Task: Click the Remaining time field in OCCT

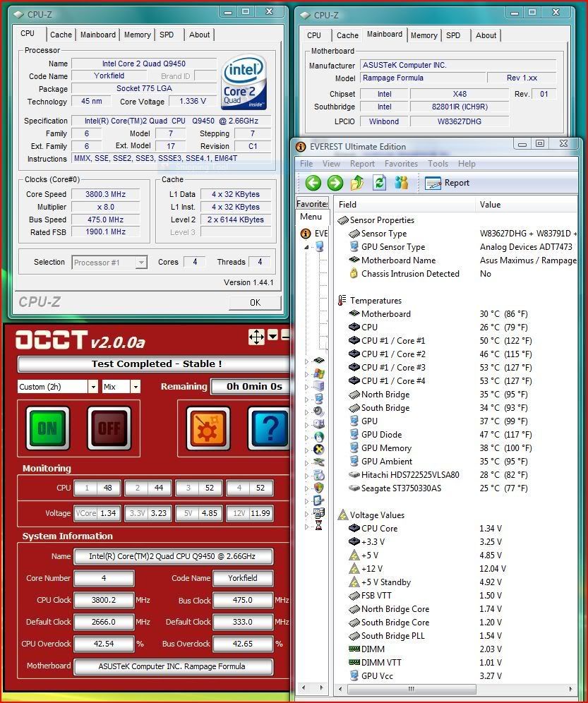Action: tap(252, 387)
